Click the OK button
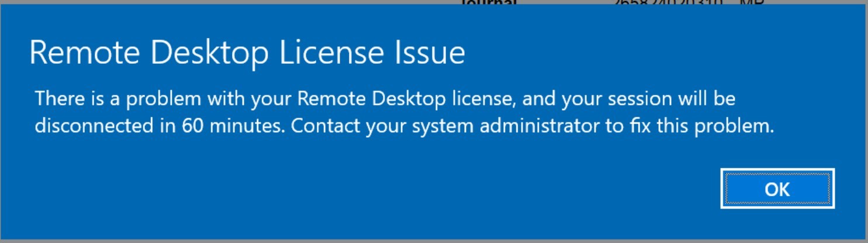The image size is (868, 243). 777,189
